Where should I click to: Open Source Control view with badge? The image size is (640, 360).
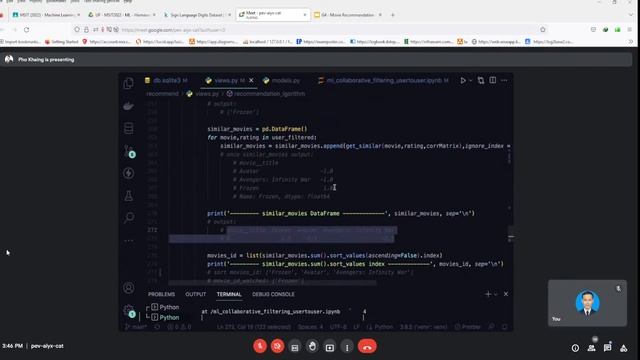tap(129, 151)
